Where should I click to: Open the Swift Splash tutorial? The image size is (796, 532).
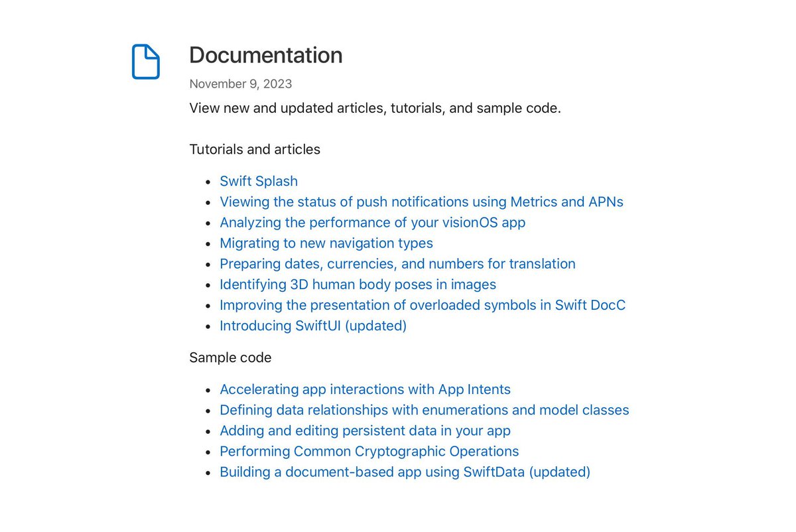tap(258, 180)
